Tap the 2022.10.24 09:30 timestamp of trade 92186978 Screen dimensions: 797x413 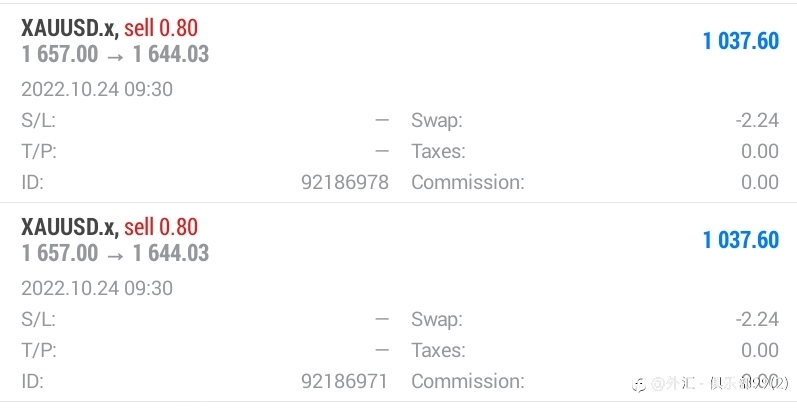click(97, 89)
